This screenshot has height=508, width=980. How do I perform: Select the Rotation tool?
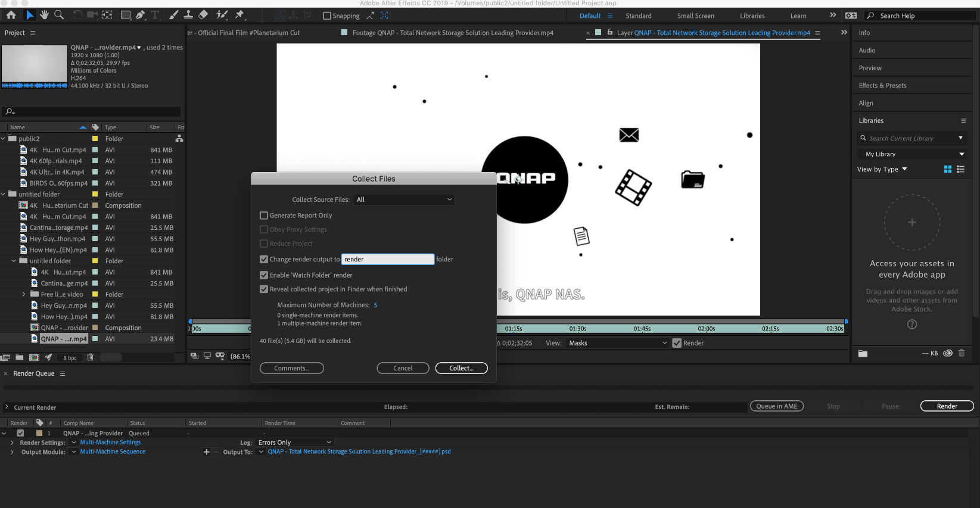(x=77, y=15)
